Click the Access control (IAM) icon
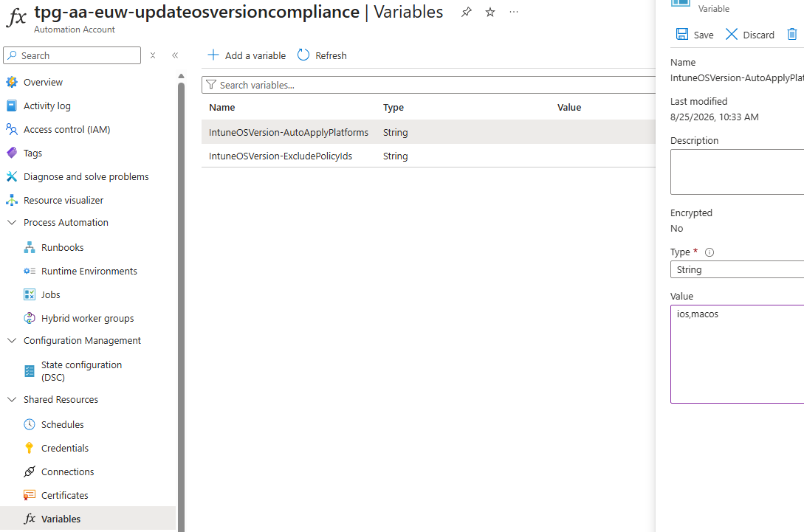 click(12, 129)
